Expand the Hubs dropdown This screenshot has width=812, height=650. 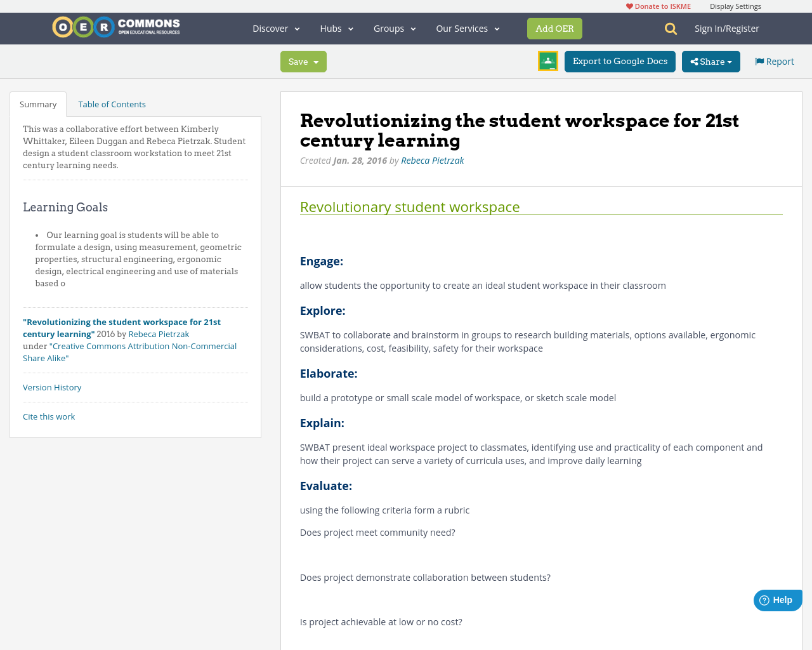pos(336,29)
